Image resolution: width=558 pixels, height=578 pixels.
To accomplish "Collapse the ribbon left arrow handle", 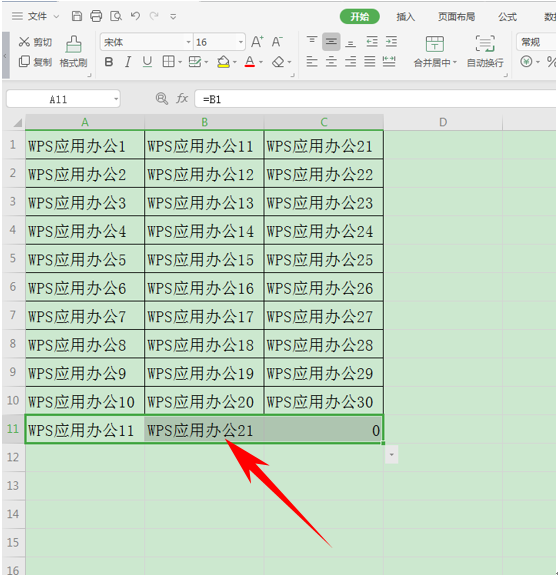I will coord(5,55).
